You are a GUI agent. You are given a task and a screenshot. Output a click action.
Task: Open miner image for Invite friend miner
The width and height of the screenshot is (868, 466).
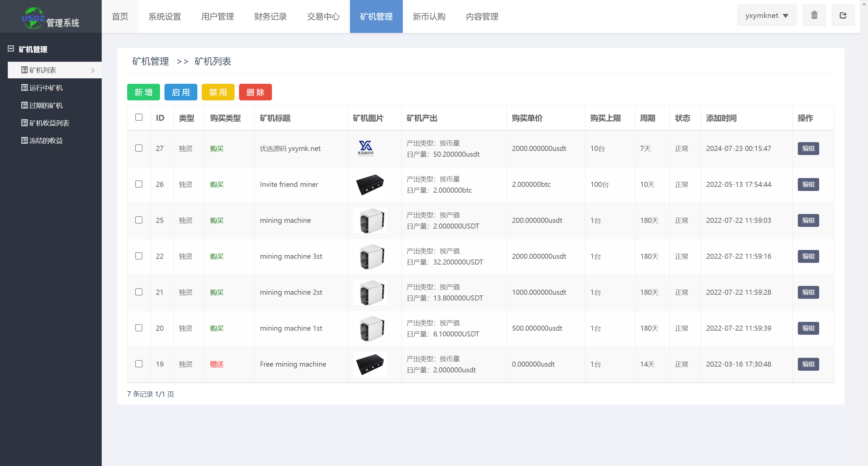pos(370,184)
